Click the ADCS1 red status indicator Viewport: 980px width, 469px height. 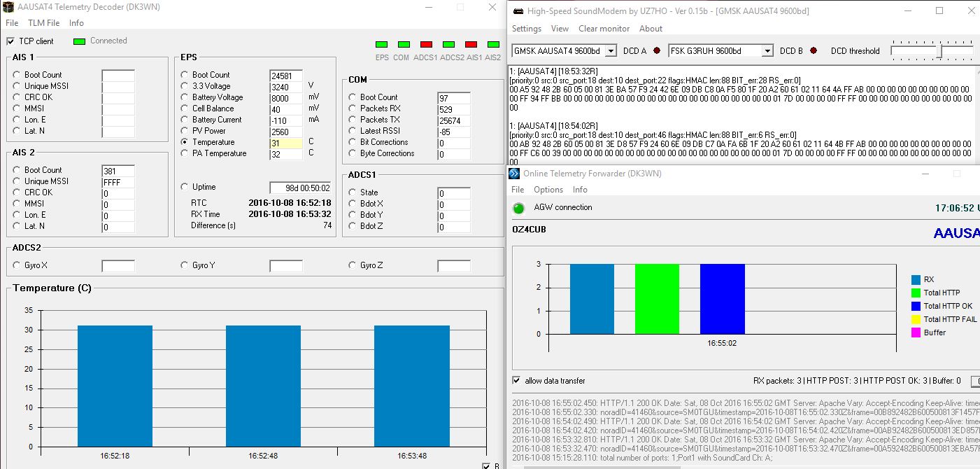426,45
